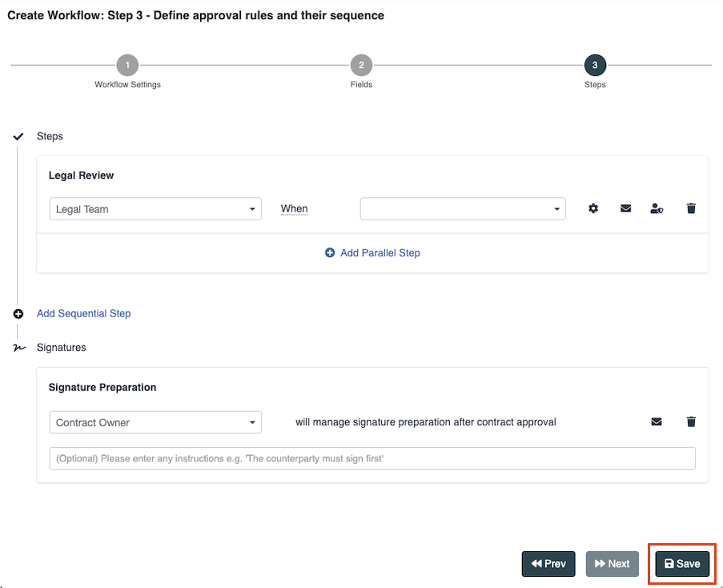
Task: Click envelope icon in Legal Review row
Action: pos(625,209)
